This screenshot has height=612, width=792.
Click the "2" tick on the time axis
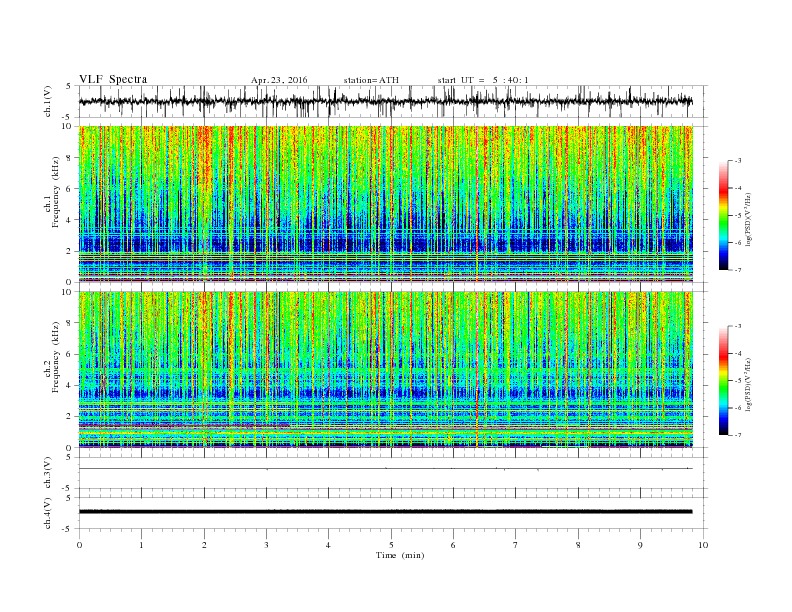(x=204, y=545)
